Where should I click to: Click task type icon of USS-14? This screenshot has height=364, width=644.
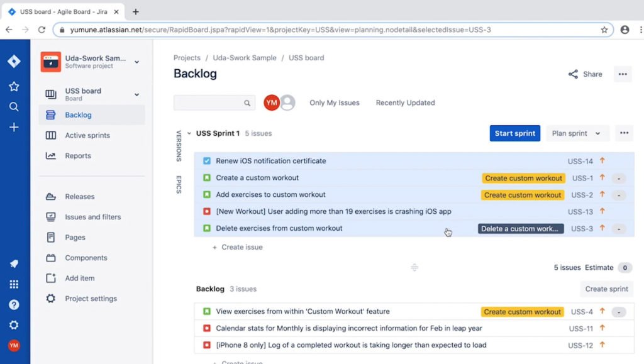point(207,161)
